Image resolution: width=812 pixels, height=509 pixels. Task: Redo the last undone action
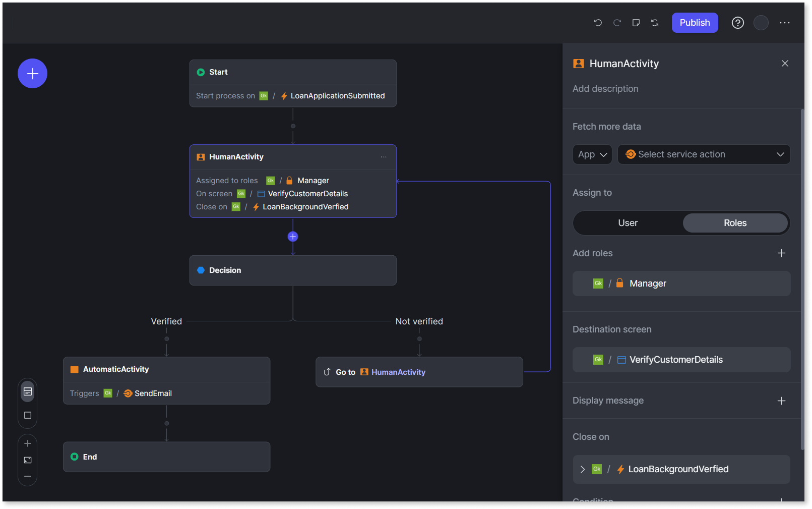617,23
